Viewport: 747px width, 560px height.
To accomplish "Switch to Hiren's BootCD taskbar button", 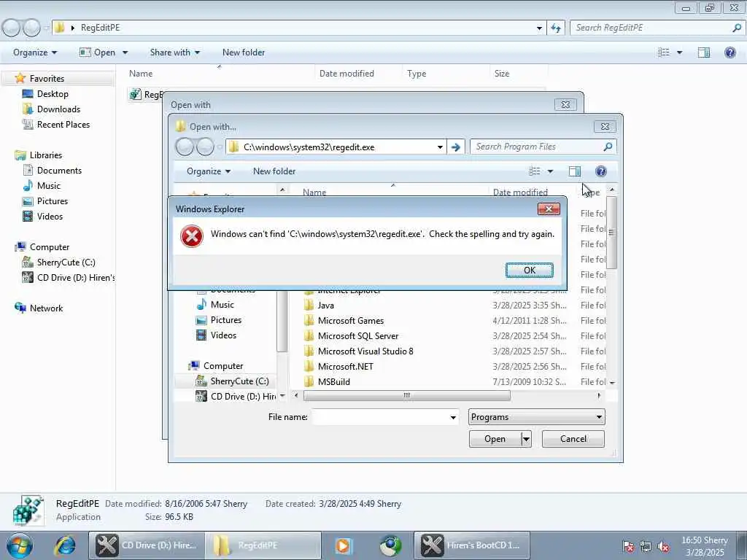I will 472,545.
